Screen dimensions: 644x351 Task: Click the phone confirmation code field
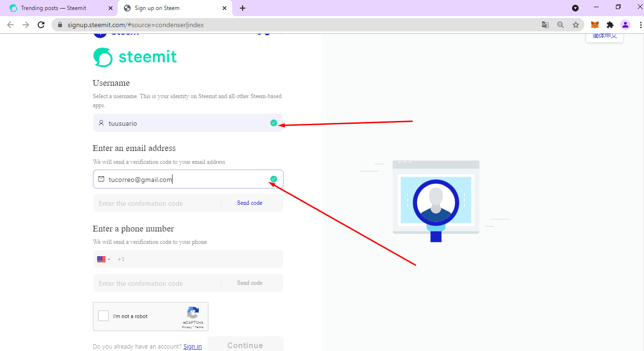pos(157,283)
